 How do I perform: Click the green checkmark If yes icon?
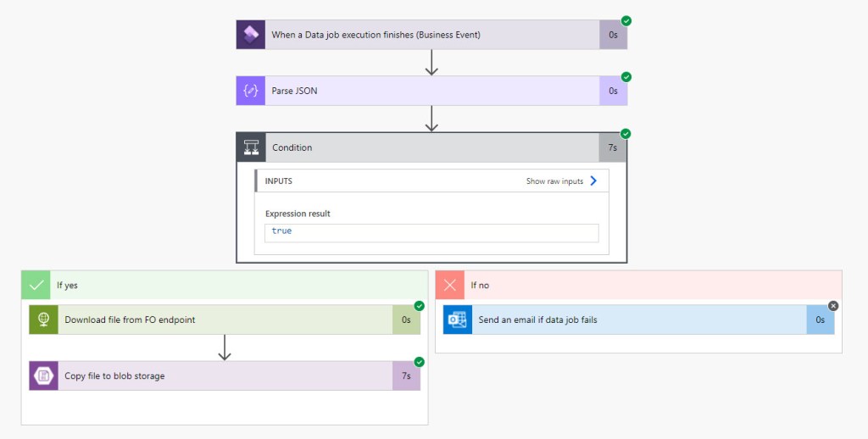[x=36, y=285]
